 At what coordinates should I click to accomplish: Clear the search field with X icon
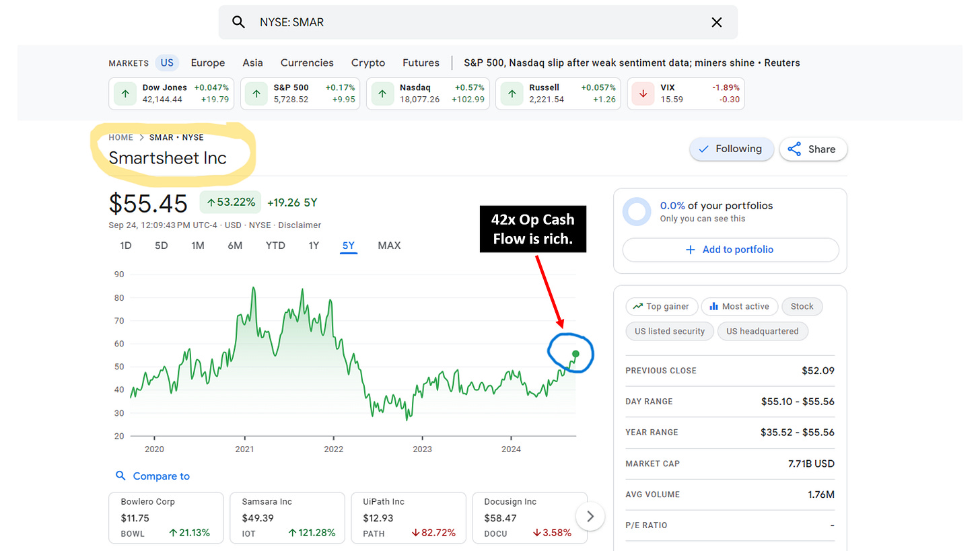click(x=717, y=22)
